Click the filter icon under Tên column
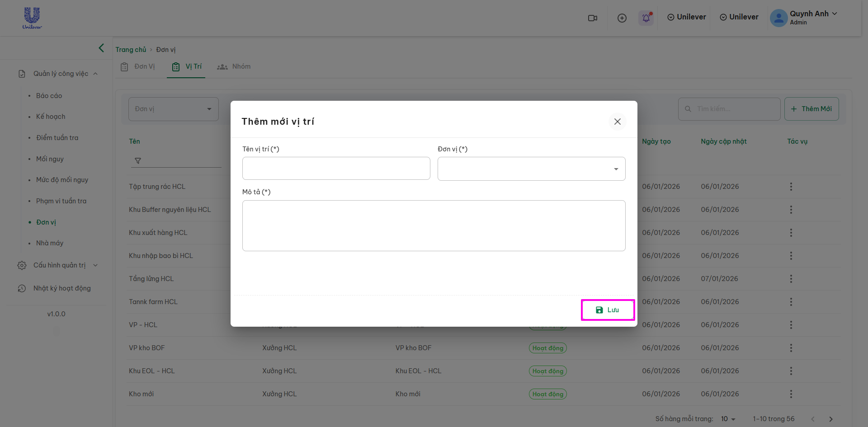Screen dimensions: 868x427 point(138,160)
